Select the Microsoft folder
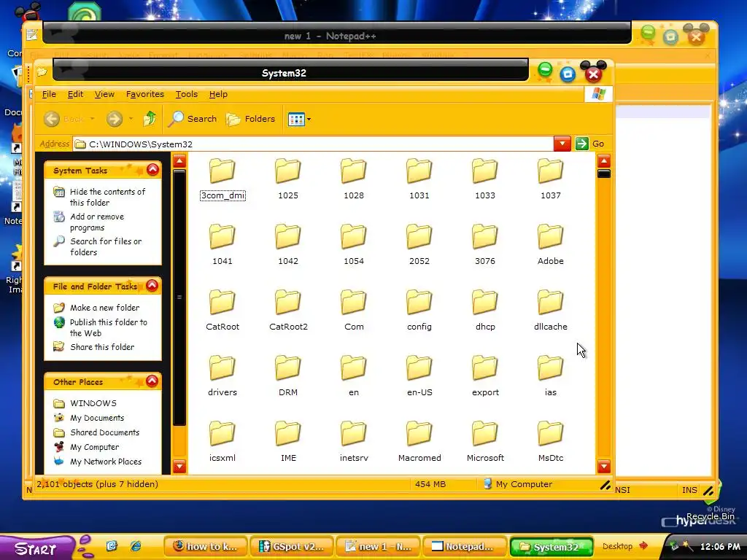This screenshot has width=747, height=560. tap(485, 442)
